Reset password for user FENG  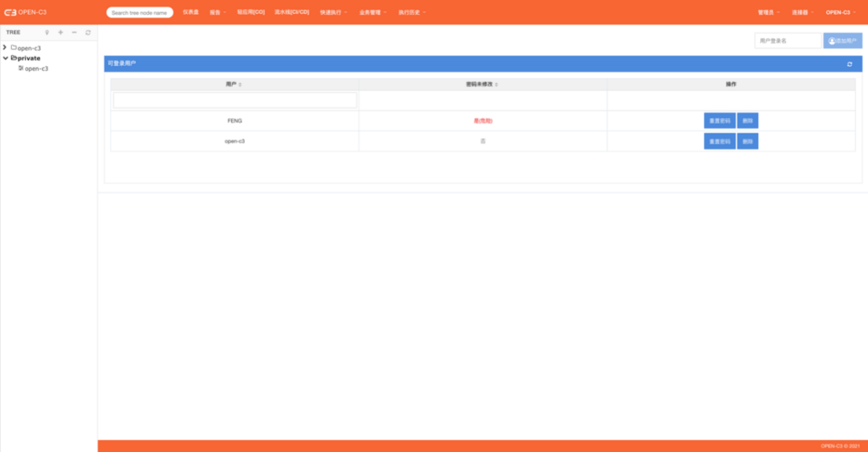[719, 121]
